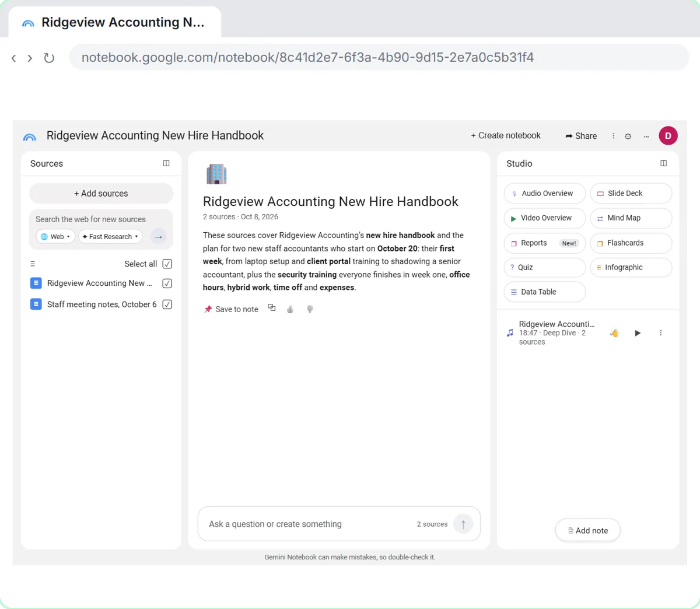
Task: Switch to the Ridgeview Accounting browser tab
Action: pos(115,22)
